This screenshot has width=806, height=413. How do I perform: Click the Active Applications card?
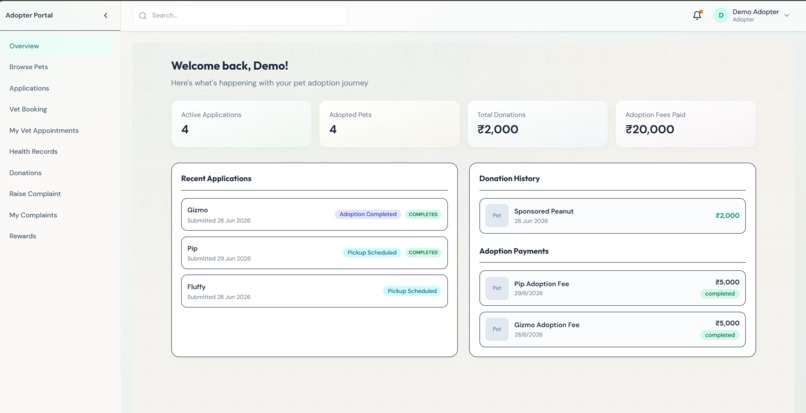coord(242,124)
